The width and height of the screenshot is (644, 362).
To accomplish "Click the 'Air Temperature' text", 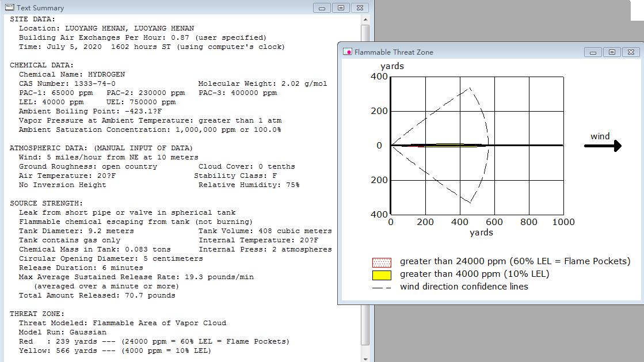I will point(67,176).
